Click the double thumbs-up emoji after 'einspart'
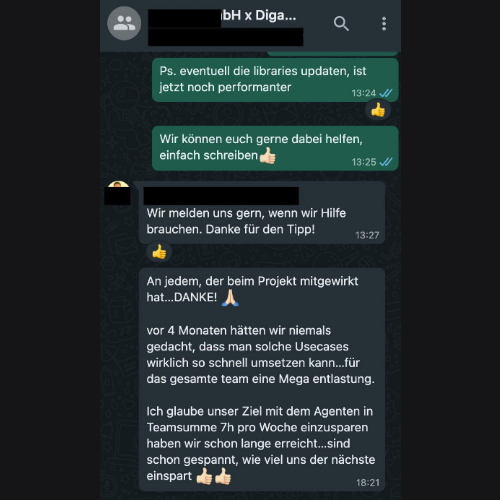Viewport: 500px width, 500px height. tap(214, 476)
